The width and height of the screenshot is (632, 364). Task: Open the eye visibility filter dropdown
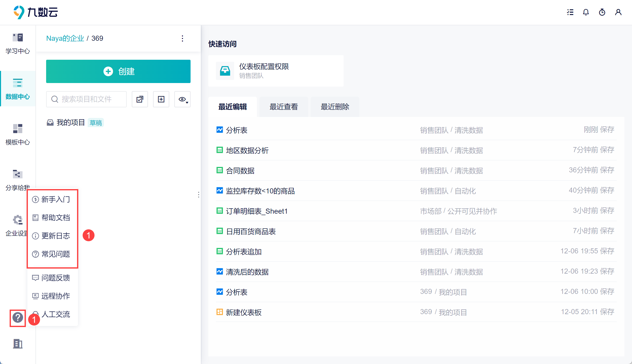click(182, 99)
